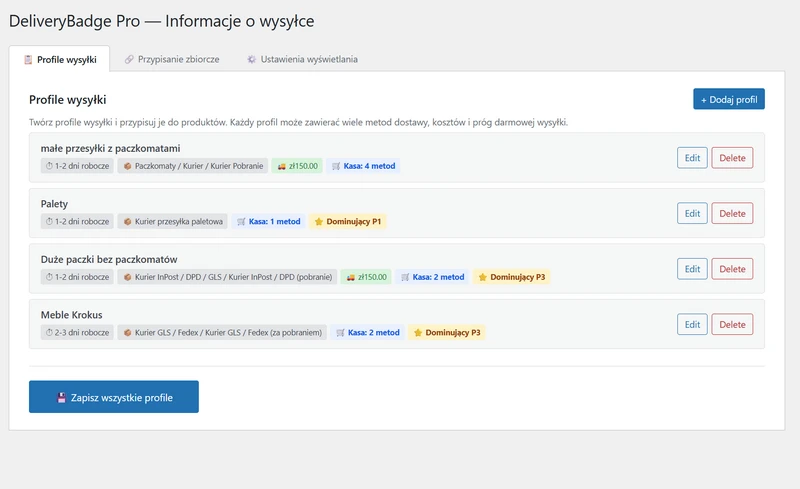The width and height of the screenshot is (800, 489).
Task: Open Ustawienia wyświetlania tab
Action: click(302, 59)
